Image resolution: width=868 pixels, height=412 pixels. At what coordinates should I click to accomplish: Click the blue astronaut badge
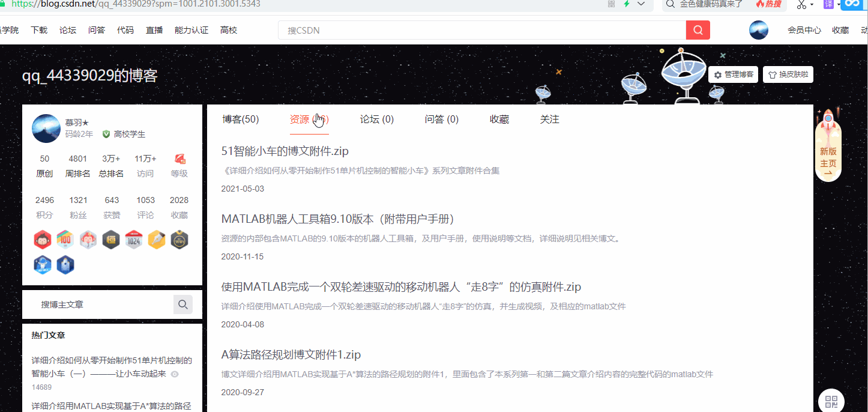click(42, 265)
